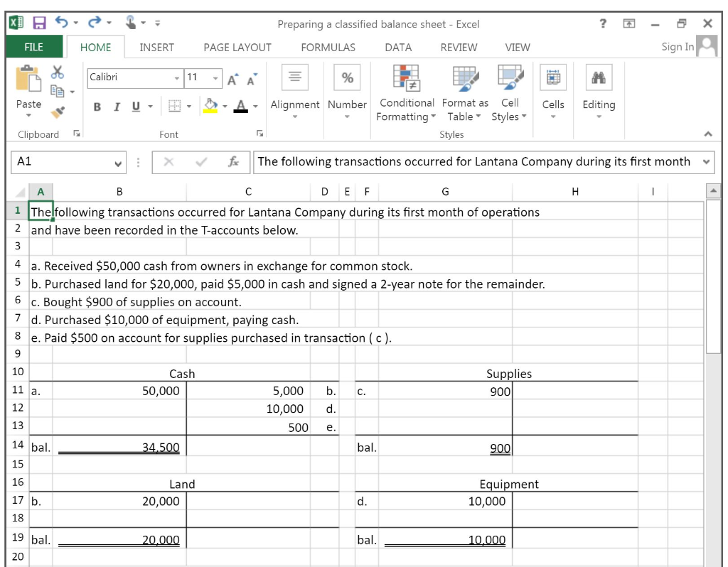Expand the Calibri font name dropdown
The image size is (728, 567).
[177, 78]
